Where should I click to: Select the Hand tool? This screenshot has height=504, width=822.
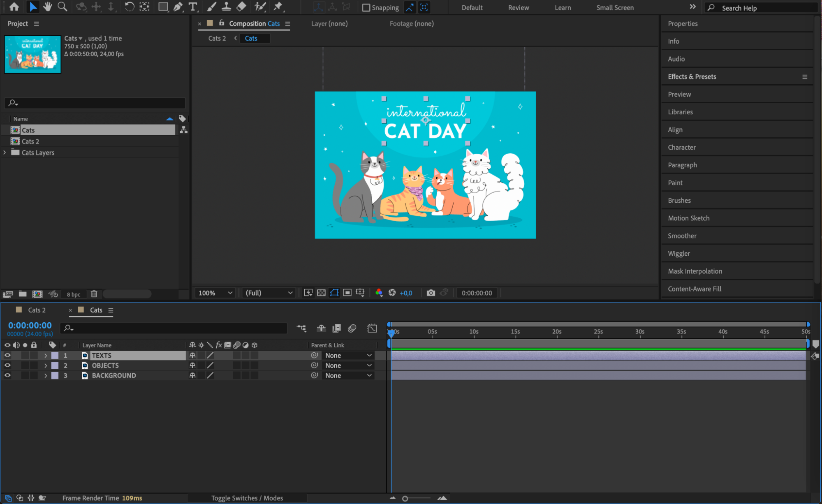[48, 7]
